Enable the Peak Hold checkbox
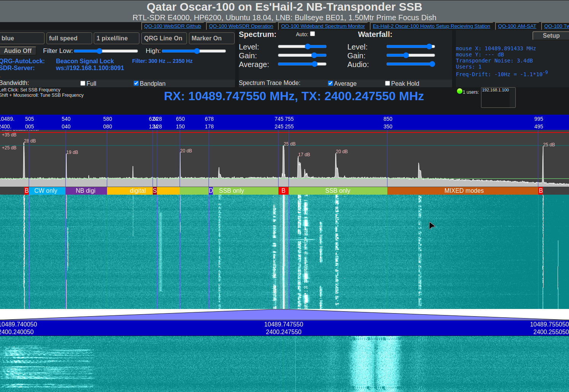The height and width of the screenshot is (392, 569). [x=387, y=83]
